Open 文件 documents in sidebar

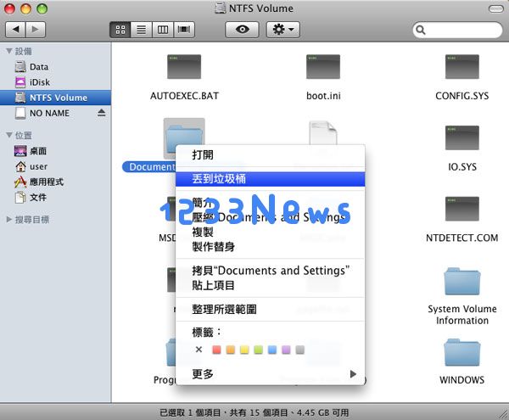[x=55, y=198]
